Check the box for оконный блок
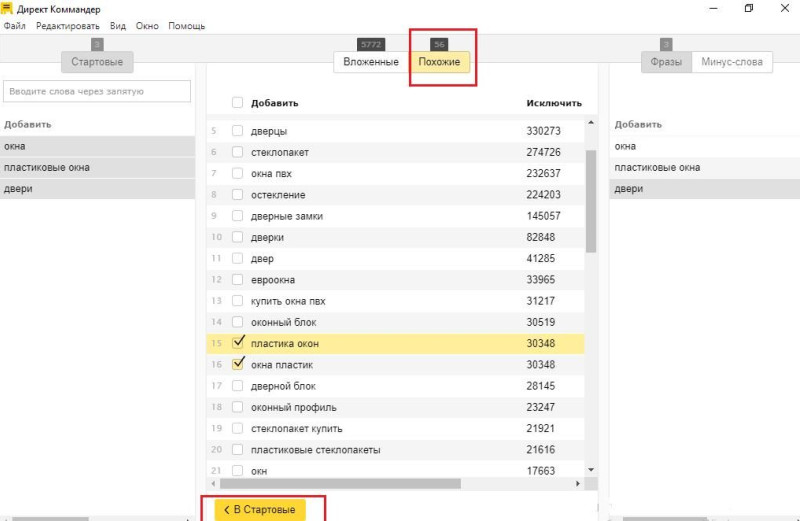The height and width of the screenshot is (521, 800). (x=237, y=322)
